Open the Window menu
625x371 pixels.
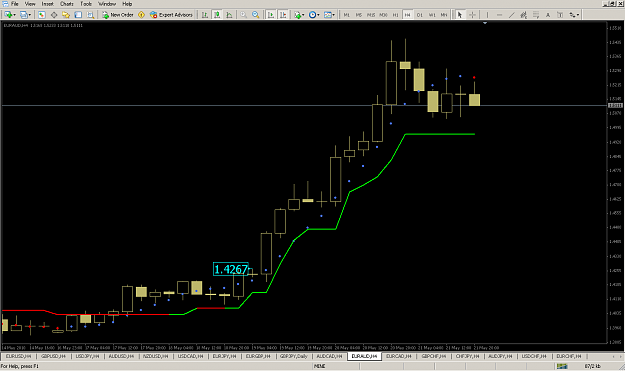pos(107,4)
